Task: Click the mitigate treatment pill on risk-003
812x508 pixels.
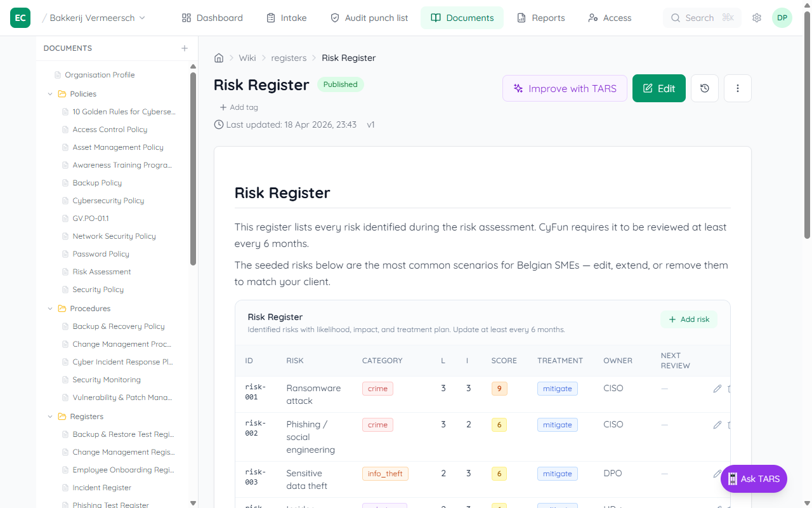Action: (x=557, y=473)
